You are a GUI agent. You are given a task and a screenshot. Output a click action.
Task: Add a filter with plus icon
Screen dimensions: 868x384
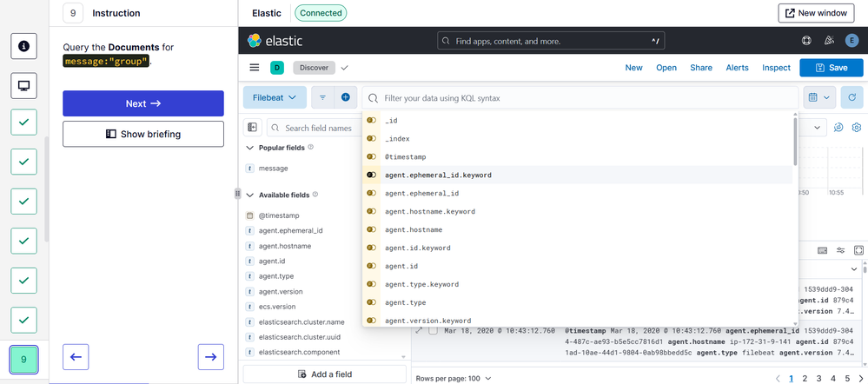point(345,98)
